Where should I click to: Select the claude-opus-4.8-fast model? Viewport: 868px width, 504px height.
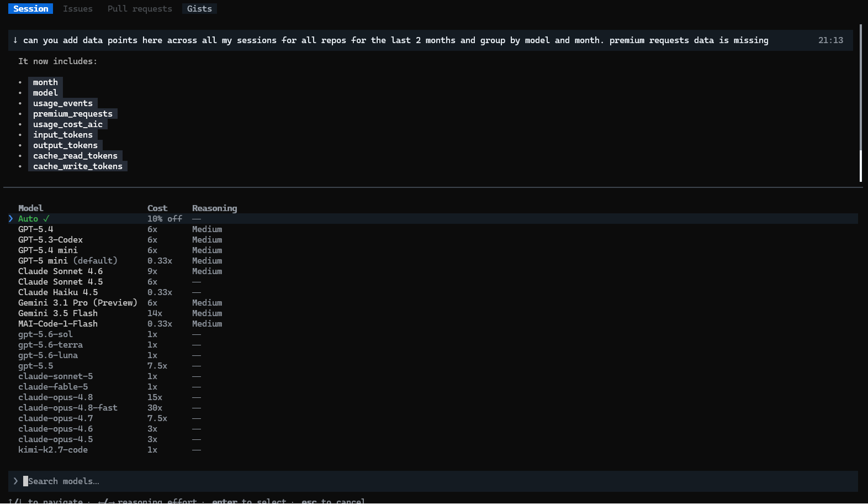[68, 408]
